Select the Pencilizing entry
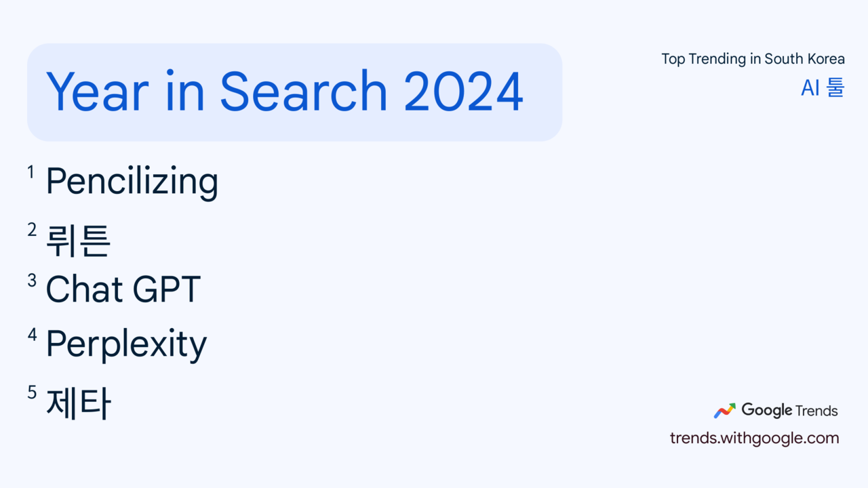Screen dimensions: 868x488 point(132,182)
